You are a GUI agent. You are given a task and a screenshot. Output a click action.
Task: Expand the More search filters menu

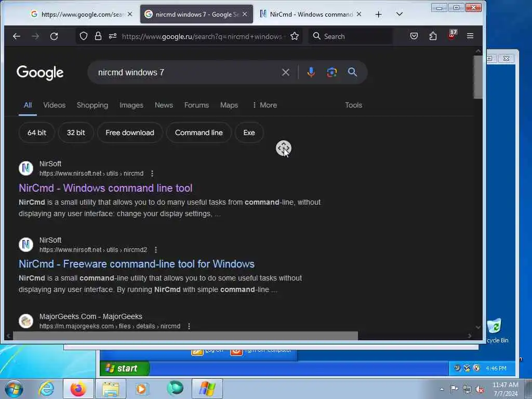264,105
